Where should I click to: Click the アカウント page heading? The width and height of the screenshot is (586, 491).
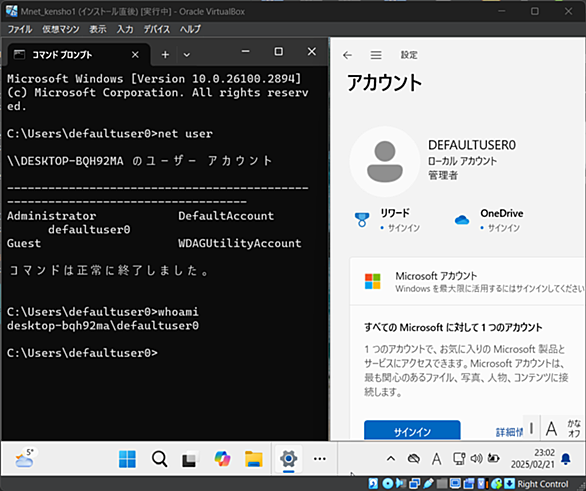click(385, 83)
